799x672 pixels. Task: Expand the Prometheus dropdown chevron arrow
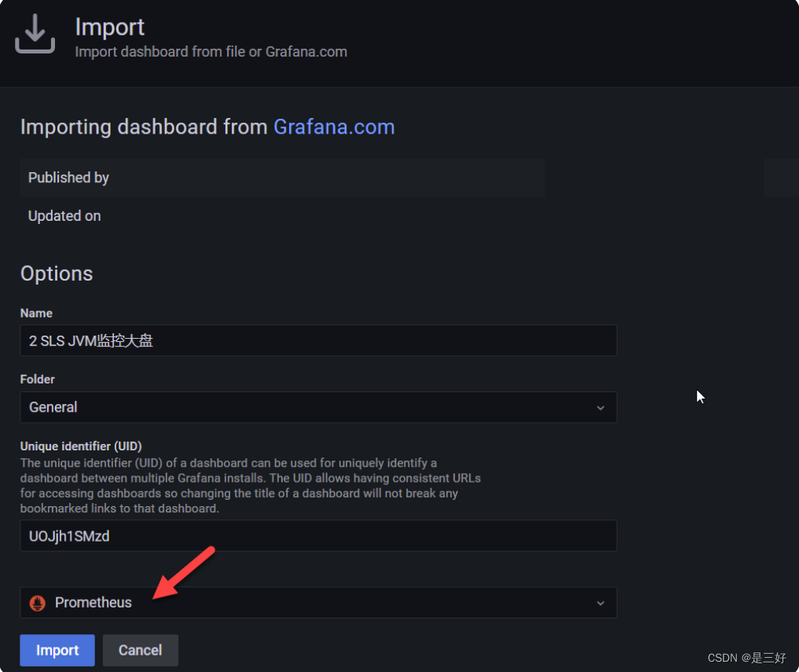click(x=600, y=603)
